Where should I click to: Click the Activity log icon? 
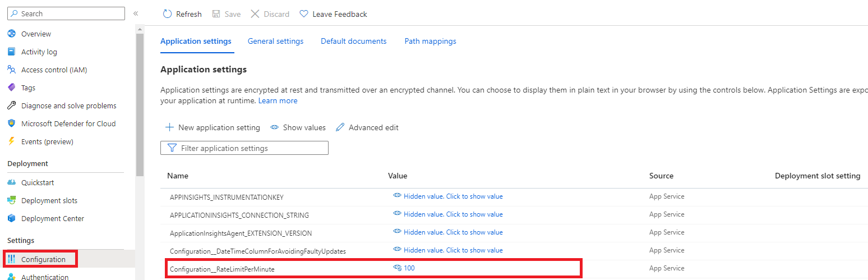click(11, 52)
